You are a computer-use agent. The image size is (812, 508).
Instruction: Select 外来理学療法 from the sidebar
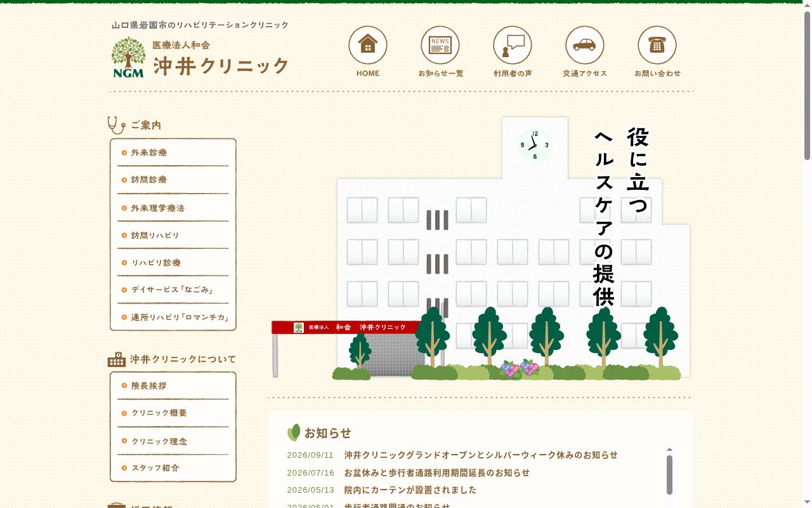coord(173,208)
